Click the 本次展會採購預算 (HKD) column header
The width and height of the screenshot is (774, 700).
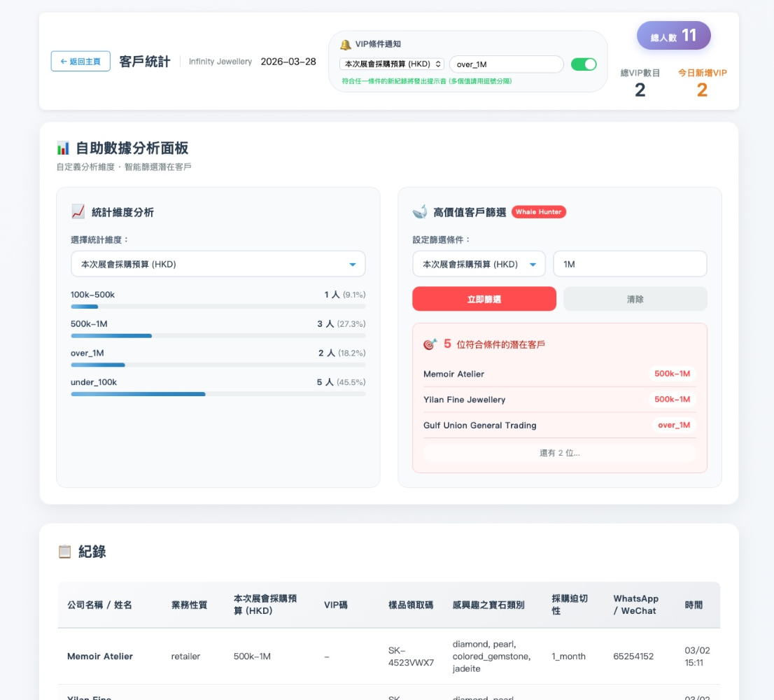(x=265, y=605)
